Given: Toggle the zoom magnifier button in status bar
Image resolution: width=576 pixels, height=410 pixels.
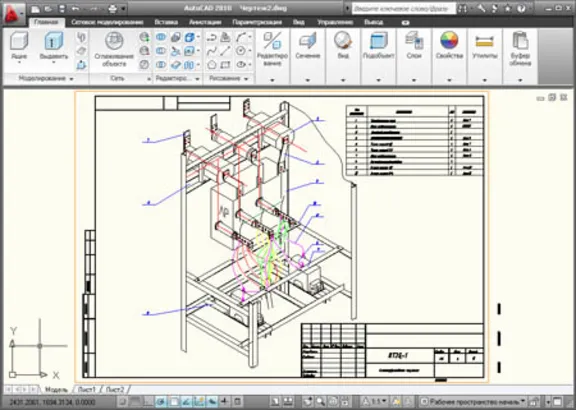Looking at the screenshot, I should point(321,402).
